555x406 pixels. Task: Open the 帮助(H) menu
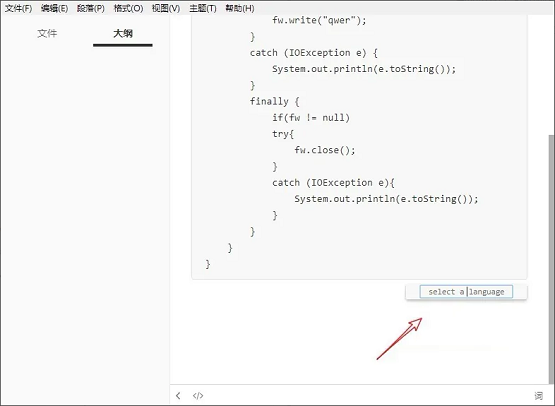[240, 8]
